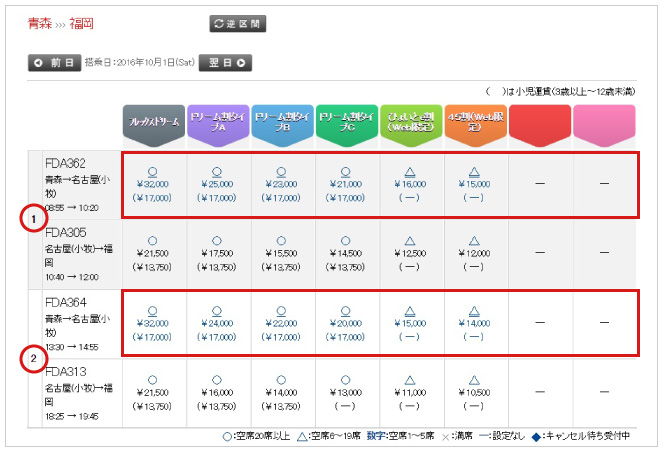Select the ドリーム割タイプC fare column header
This screenshot has height=452, width=664.
[x=347, y=126]
